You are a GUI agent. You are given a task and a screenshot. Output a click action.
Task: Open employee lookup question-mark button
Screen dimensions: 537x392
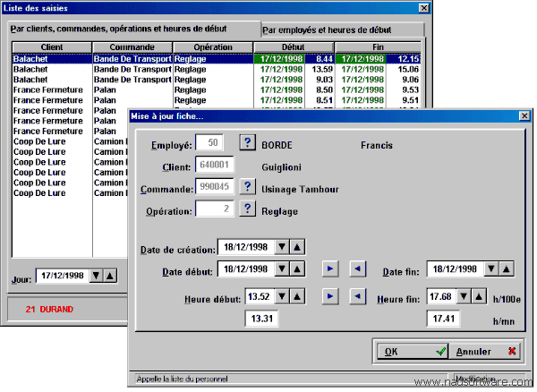248,142
